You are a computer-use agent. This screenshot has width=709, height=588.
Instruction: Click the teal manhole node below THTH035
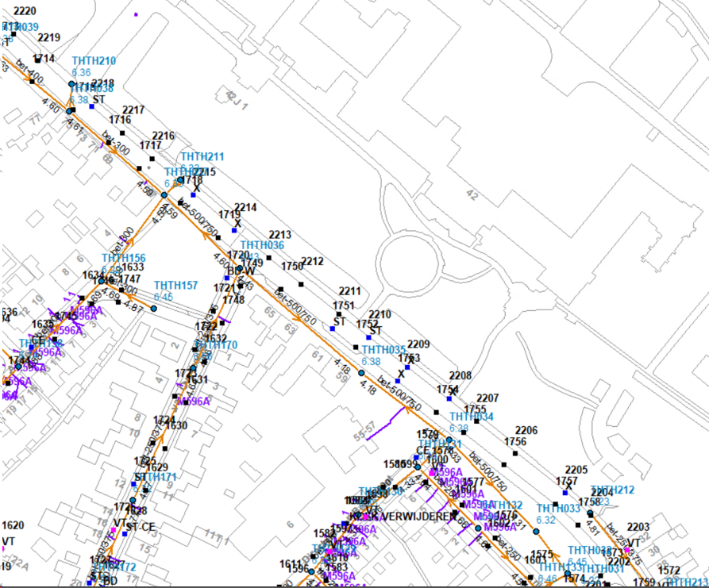point(361,373)
